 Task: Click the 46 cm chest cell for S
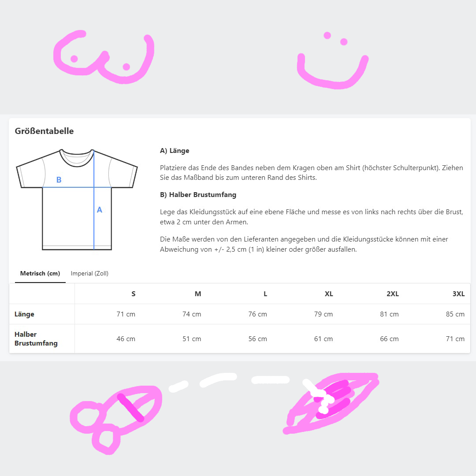point(126,338)
